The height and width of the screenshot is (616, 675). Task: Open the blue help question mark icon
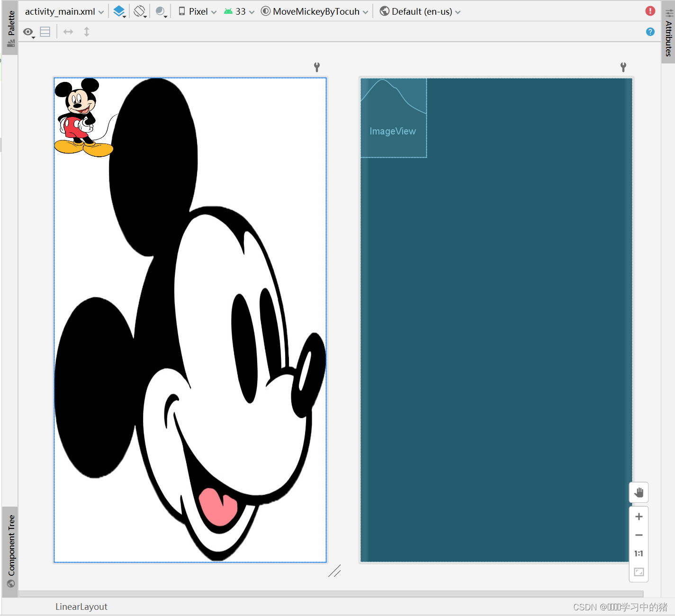(x=650, y=32)
